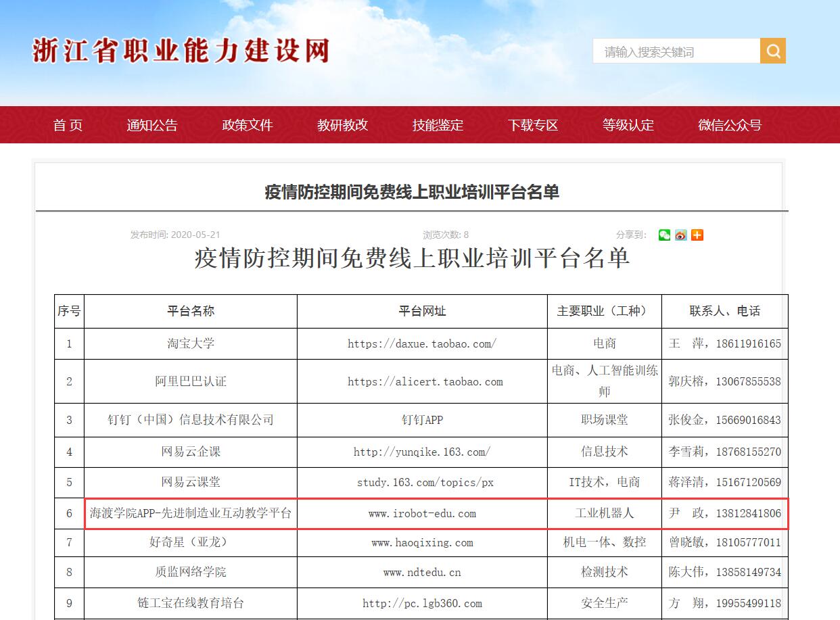This screenshot has width=840, height=620.
Task: Select 教研教改 in the navigation
Action: click(x=343, y=125)
